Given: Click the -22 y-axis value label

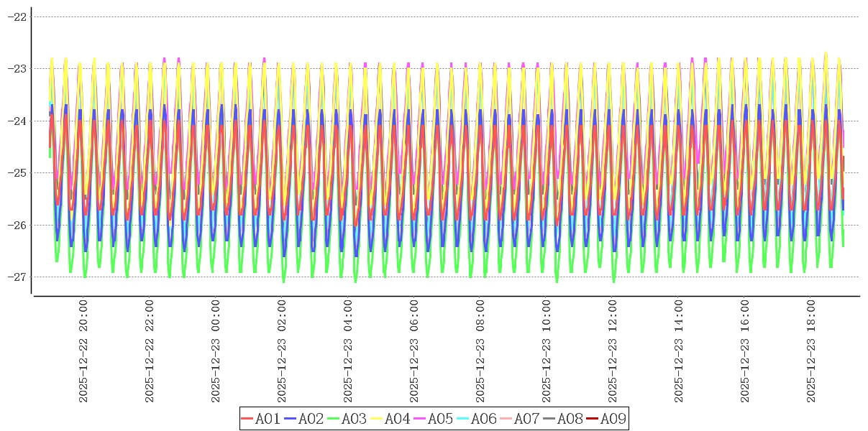Looking at the screenshot, I should click(x=17, y=17).
